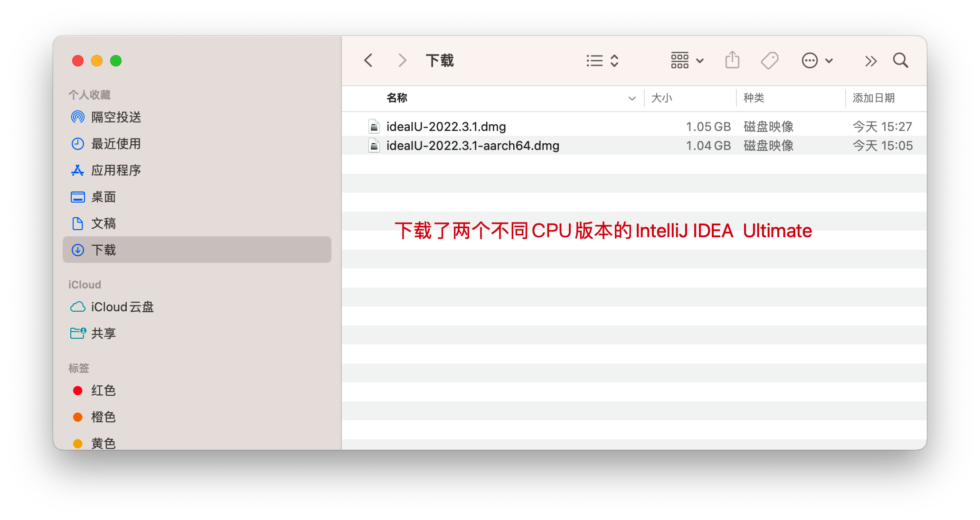980x520 pixels.
Task: Click the 今天 15:05 date cell
Action: pos(882,146)
